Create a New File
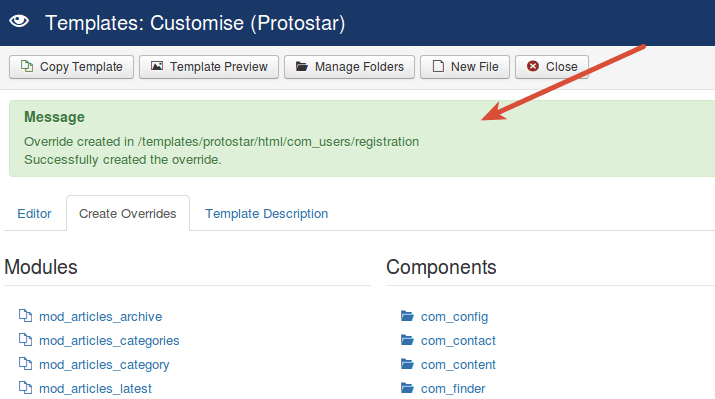The image size is (715, 399). [x=465, y=67]
